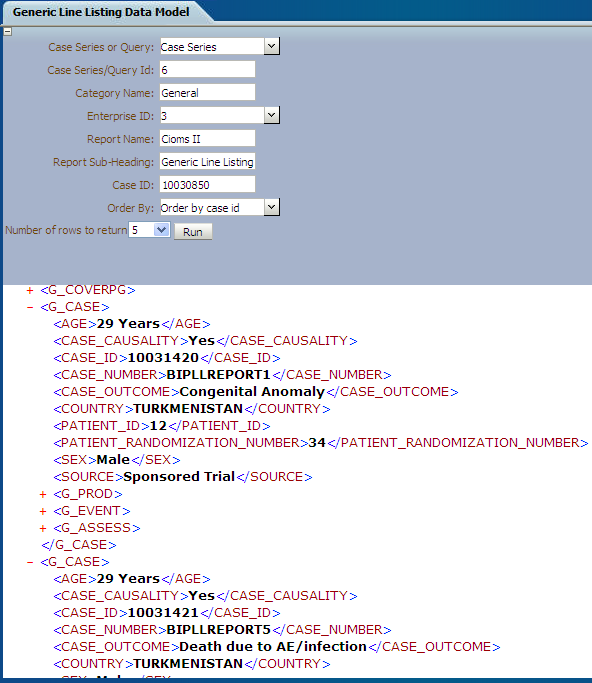
Task: Expand the G_COVERPG node
Action: [30, 290]
